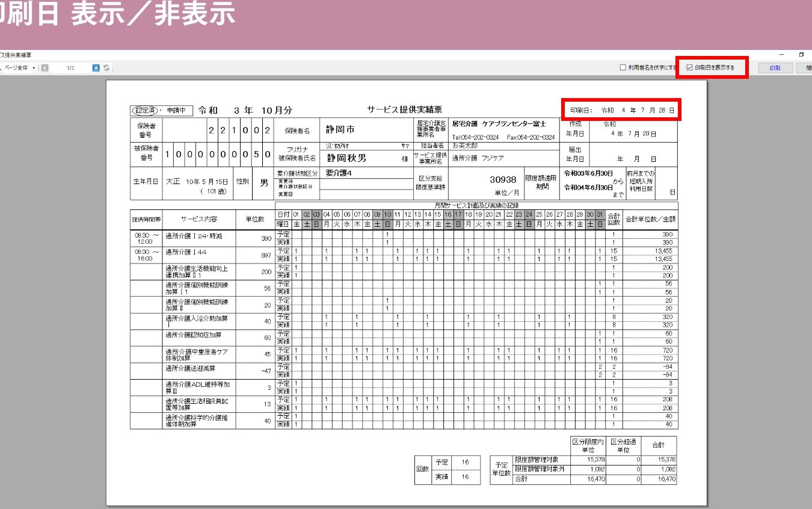Click the 区分限度内単位 summary header

tap(588, 446)
